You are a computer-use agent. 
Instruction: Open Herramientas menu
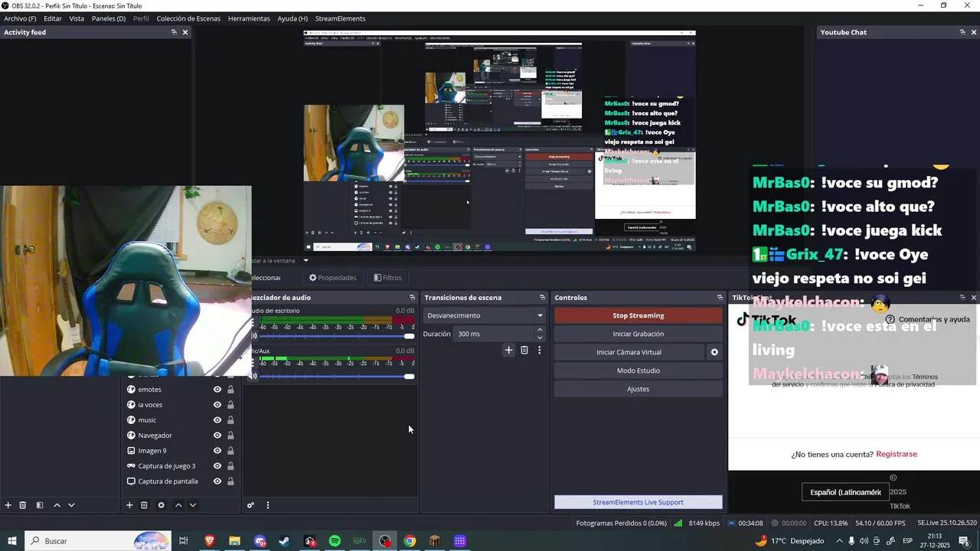(249, 18)
